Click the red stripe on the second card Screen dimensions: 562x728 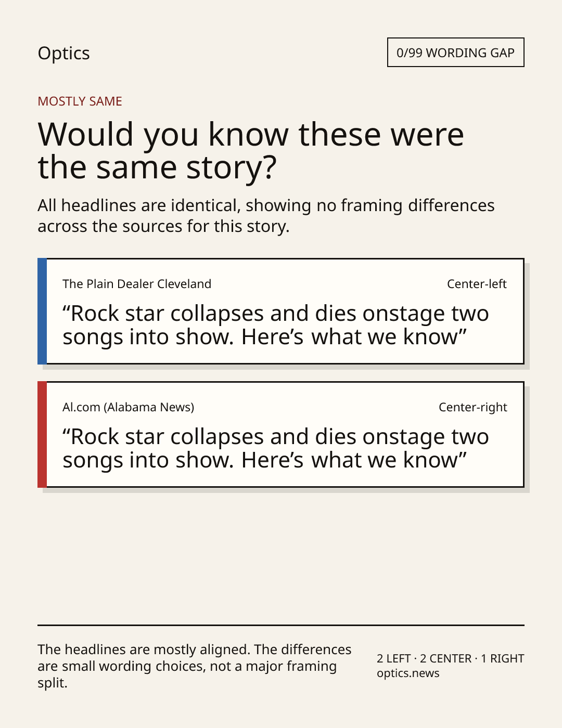tap(42, 434)
